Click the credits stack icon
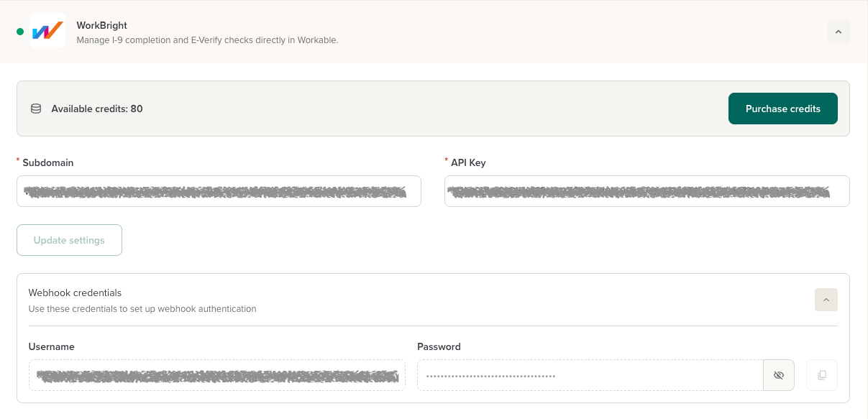Image resolution: width=868 pixels, height=419 pixels. (36, 109)
